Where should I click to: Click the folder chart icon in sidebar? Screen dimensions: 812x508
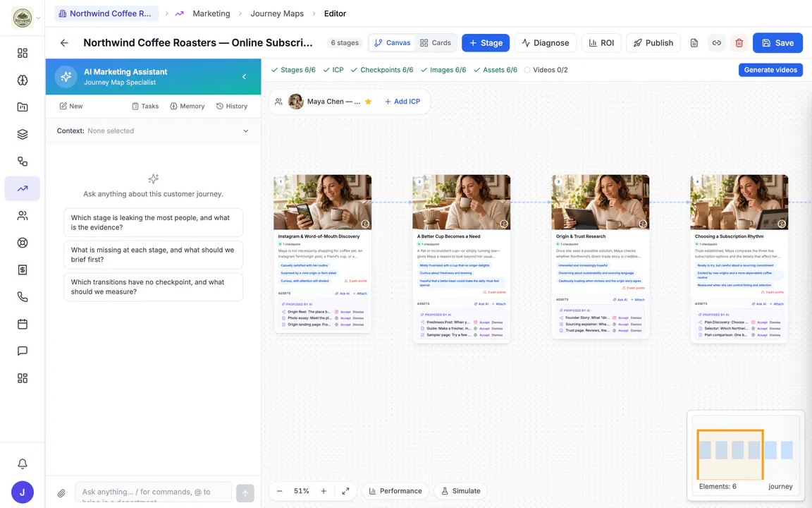coord(23,107)
